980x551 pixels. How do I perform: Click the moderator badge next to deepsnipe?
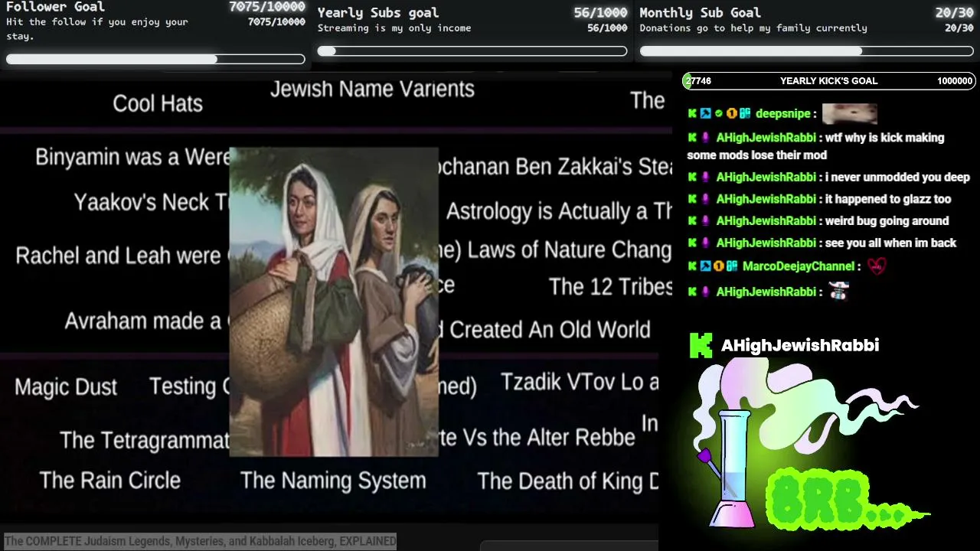click(x=706, y=113)
